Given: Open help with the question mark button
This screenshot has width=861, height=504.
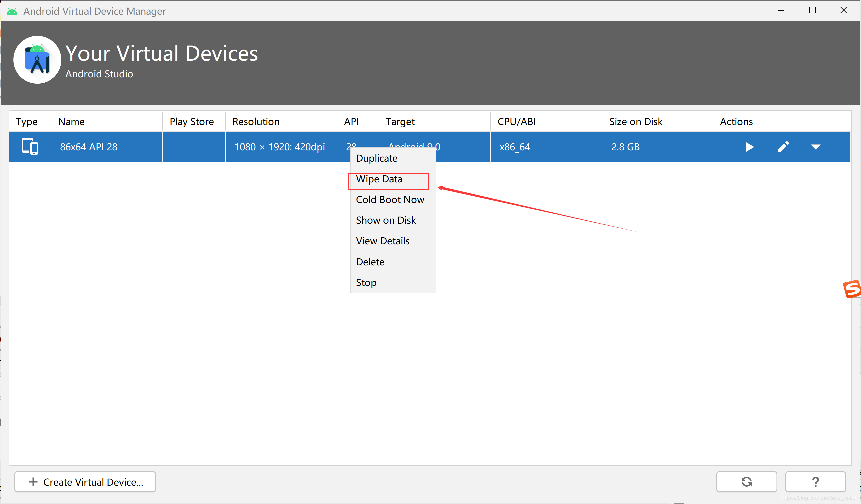Looking at the screenshot, I should [x=815, y=481].
